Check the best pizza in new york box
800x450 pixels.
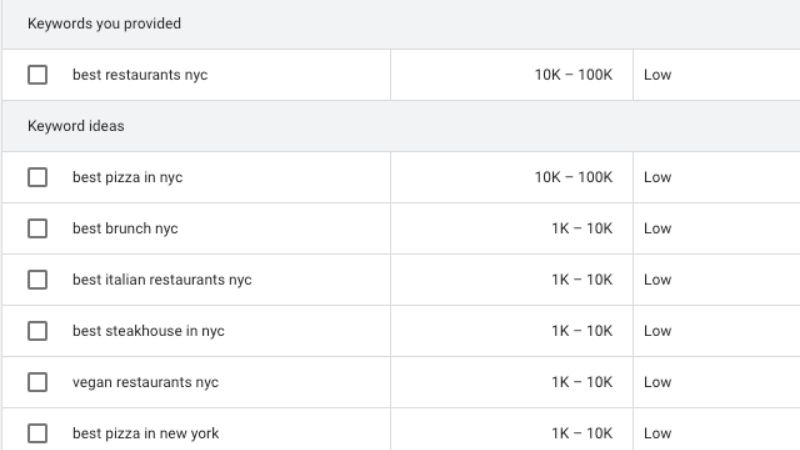[37, 433]
